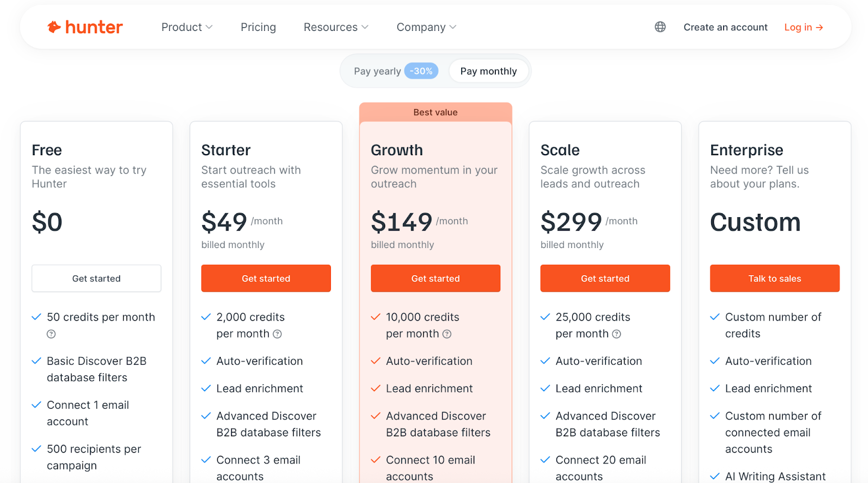Click help icon beside Scale's 25,000 credits
This screenshot has height=483, width=868.
617,334
